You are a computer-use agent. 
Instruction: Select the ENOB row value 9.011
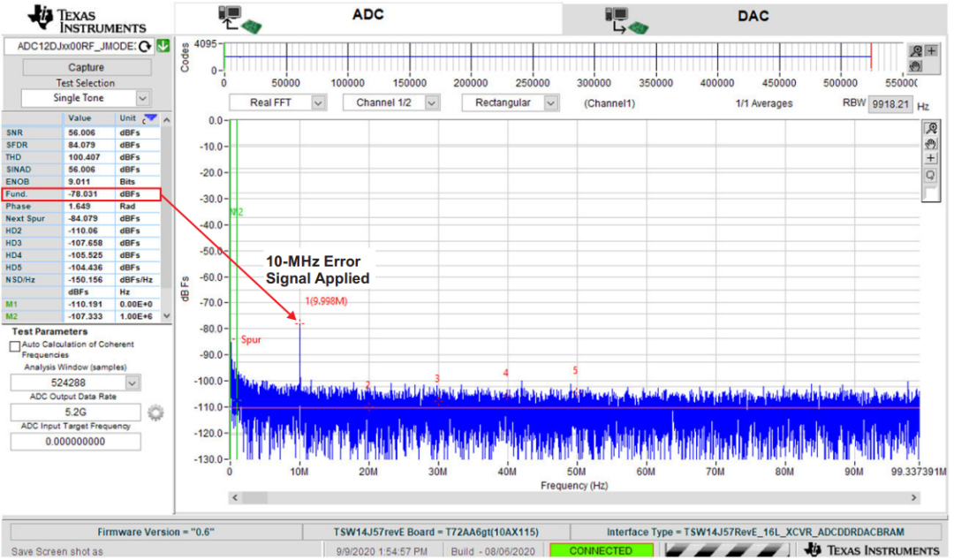89,181
